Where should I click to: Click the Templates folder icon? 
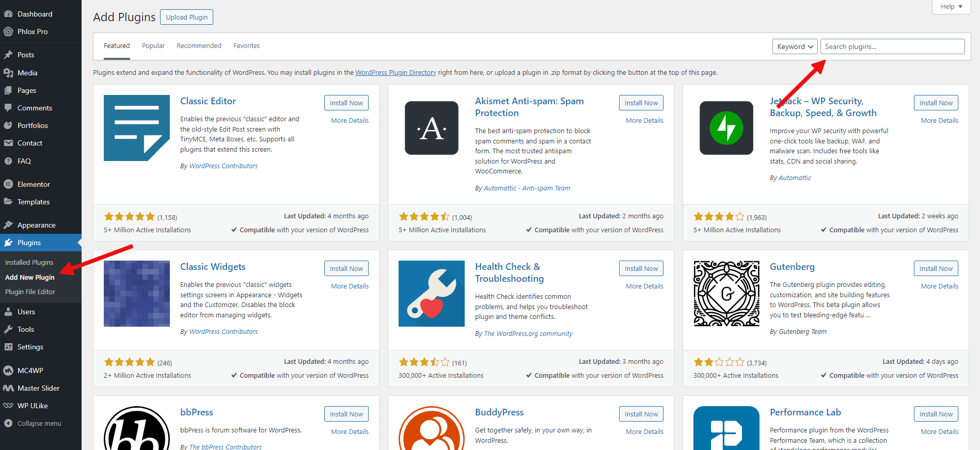pos(8,202)
